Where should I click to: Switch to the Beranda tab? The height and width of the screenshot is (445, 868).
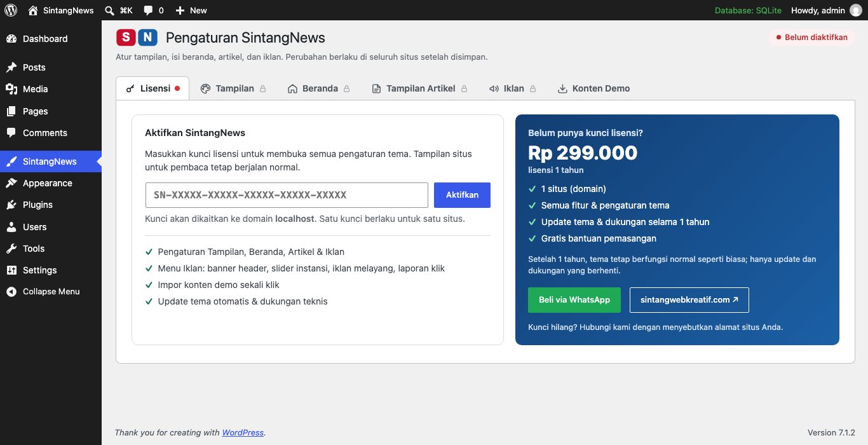click(319, 88)
